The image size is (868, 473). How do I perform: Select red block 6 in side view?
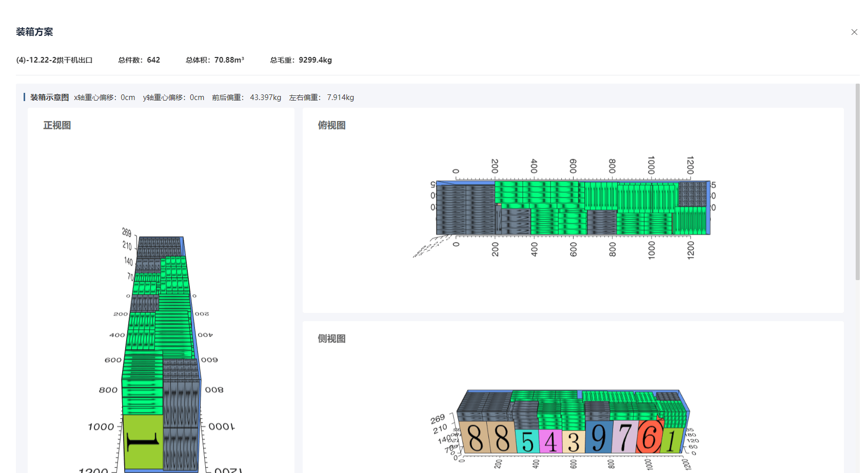649,438
